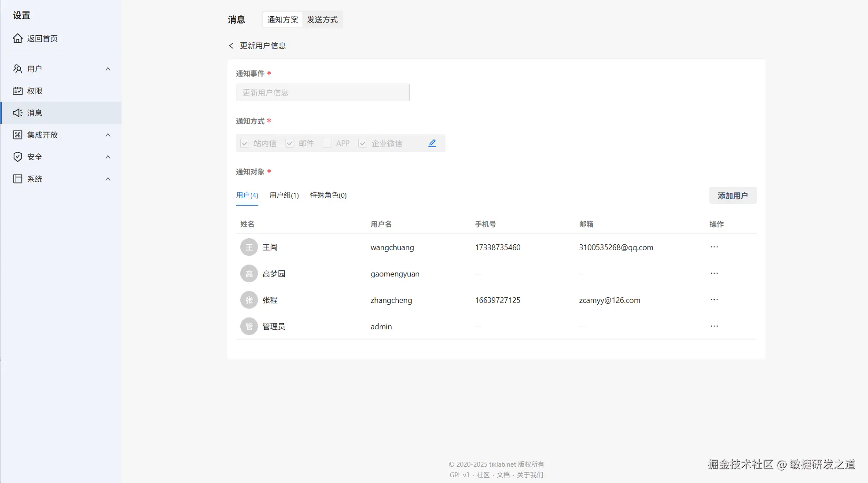Toggle the 邮件 checkbox
Screen dimensions: 868x483
tap(290, 143)
